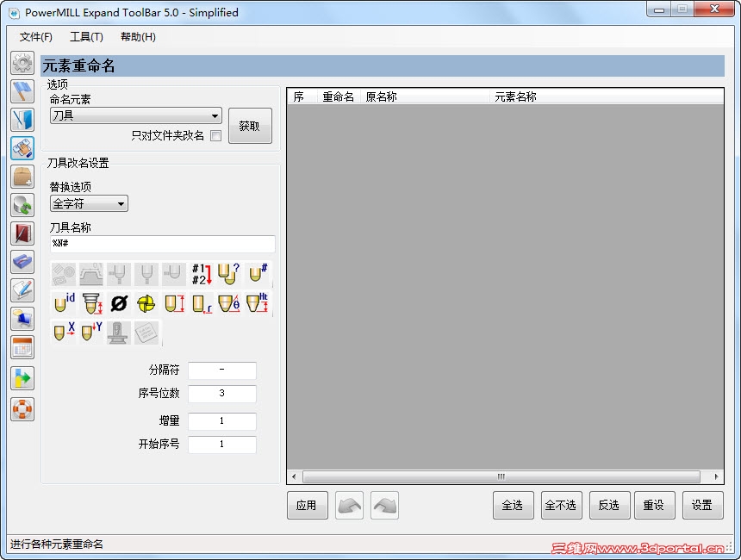Insert the taper angle θ token
This screenshot has height=560, width=741.
click(229, 303)
